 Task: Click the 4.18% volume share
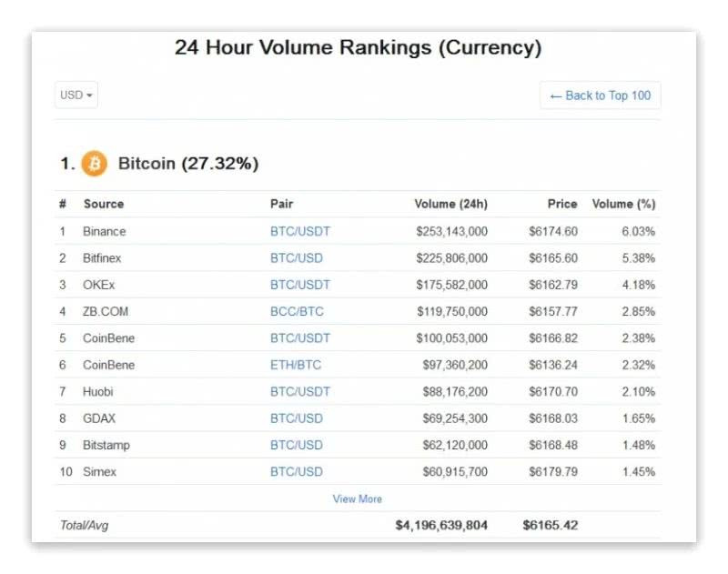click(639, 285)
